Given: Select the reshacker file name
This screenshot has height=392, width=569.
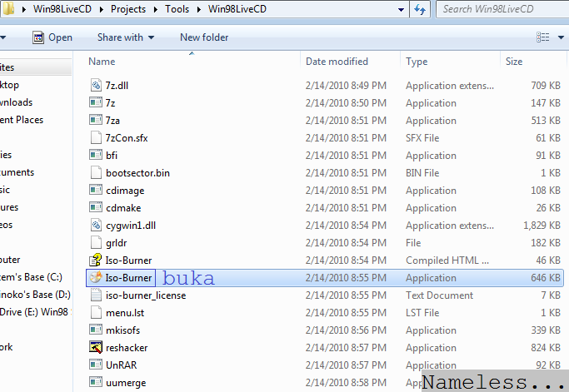Looking at the screenshot, I should point(127,348).
